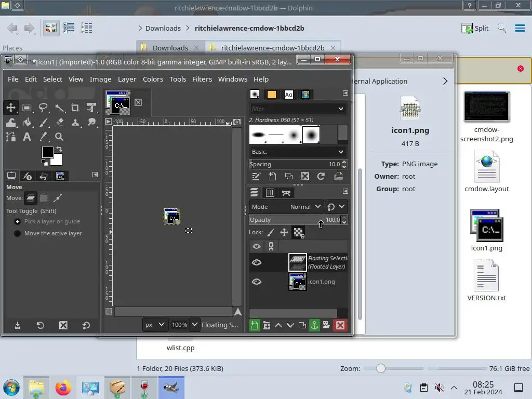Choose Move the active layer option
Viewport: 532px width, 399px height.
(48, 233)
